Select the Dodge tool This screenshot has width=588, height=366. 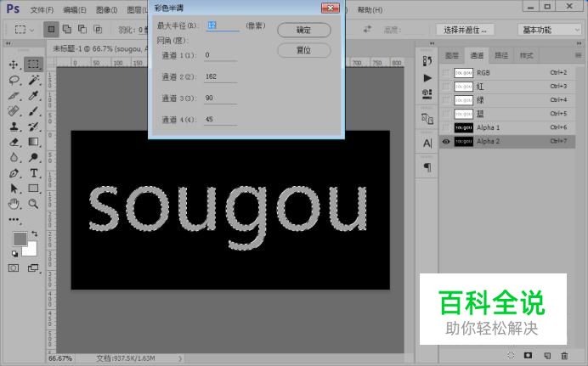point(33,157)
